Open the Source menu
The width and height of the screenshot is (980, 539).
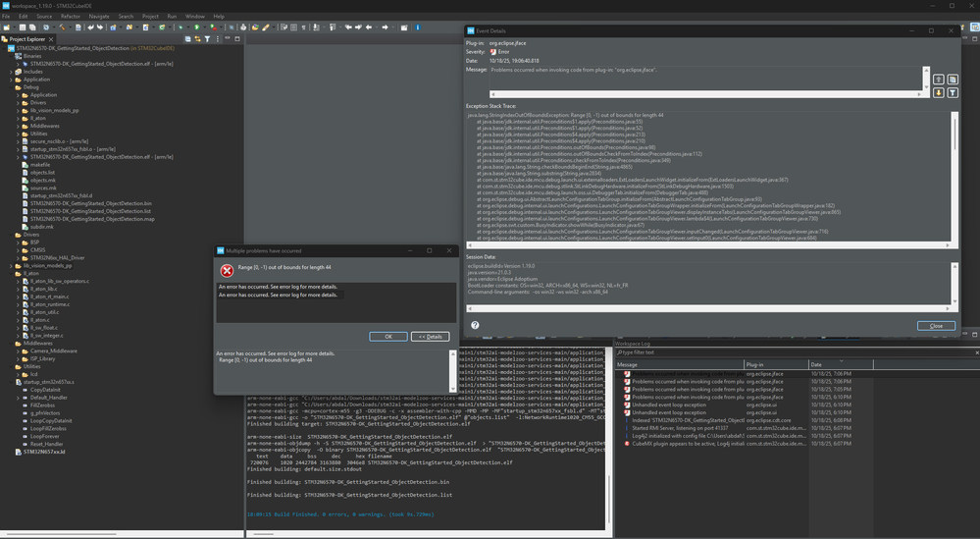pyautogui.click(x=44, y=17)
